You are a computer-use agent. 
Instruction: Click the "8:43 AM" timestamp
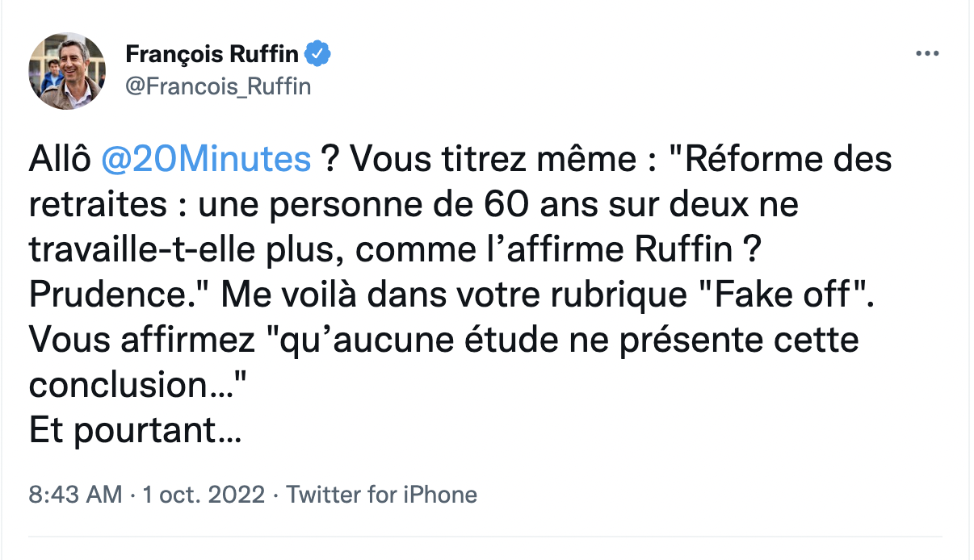click(75, 494)
